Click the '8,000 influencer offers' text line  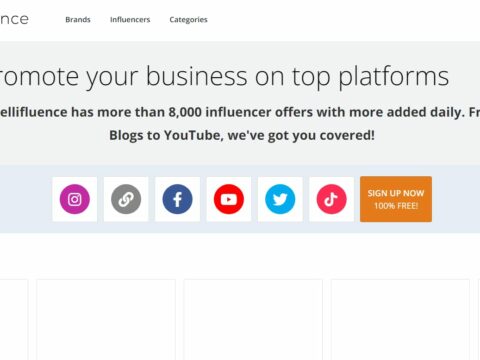click(240, 112)
